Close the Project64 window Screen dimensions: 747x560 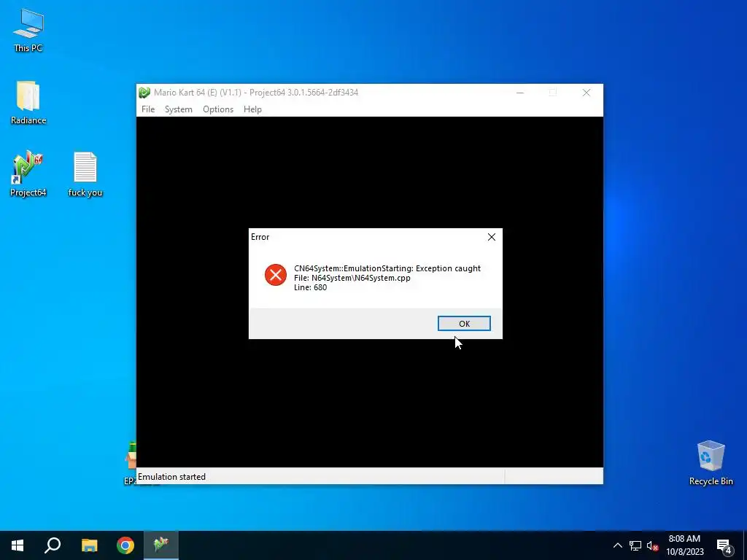point(587,93)
